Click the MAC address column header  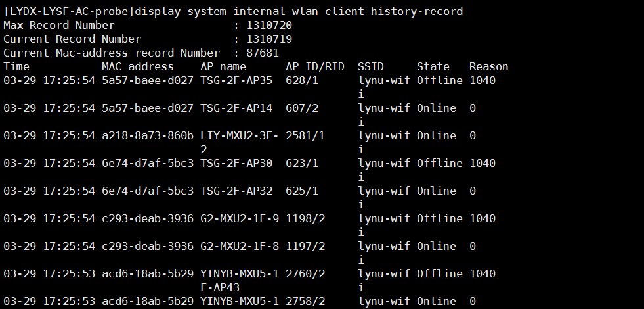click(138, 66)
